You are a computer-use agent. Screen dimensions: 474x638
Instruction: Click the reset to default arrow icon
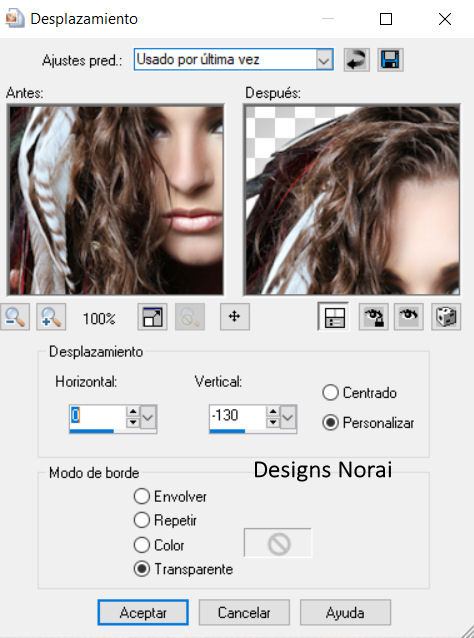click(x=356, y=60)
